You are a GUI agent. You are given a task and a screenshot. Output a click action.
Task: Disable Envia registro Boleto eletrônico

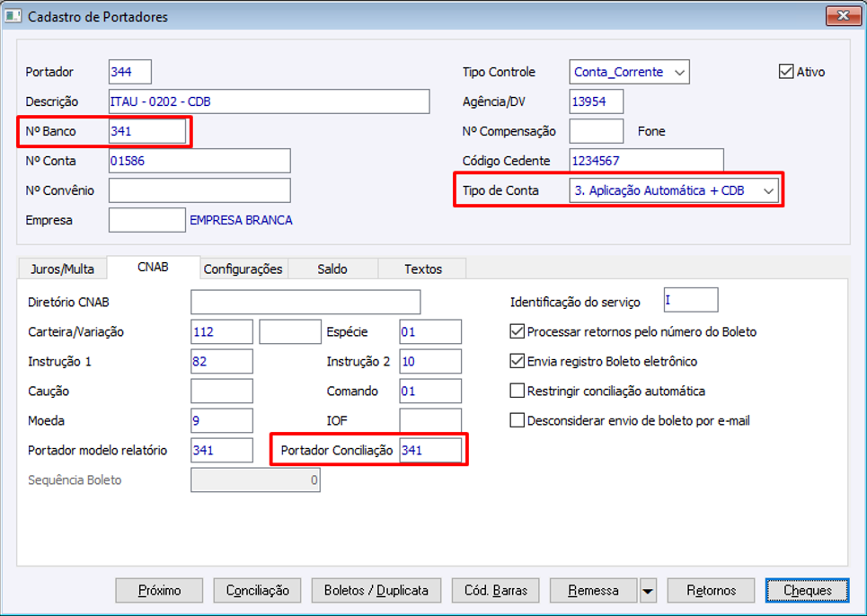click(x=517, y=361)
